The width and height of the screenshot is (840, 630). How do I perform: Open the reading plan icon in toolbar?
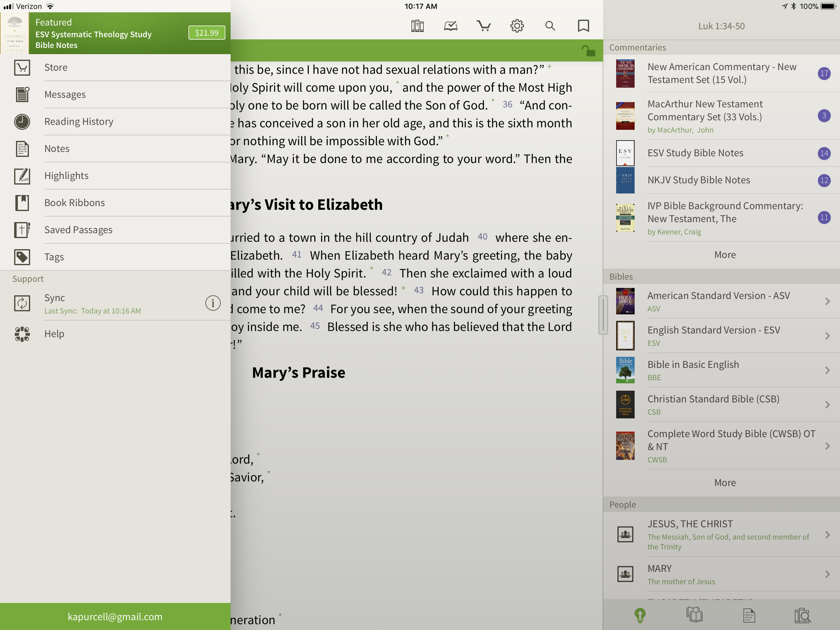coord(450,26)
